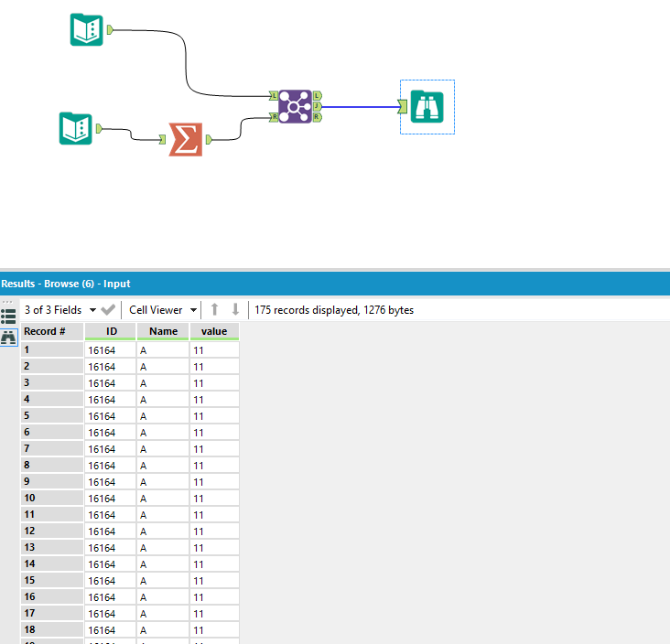Select the Summarize tool

[186, 140]
